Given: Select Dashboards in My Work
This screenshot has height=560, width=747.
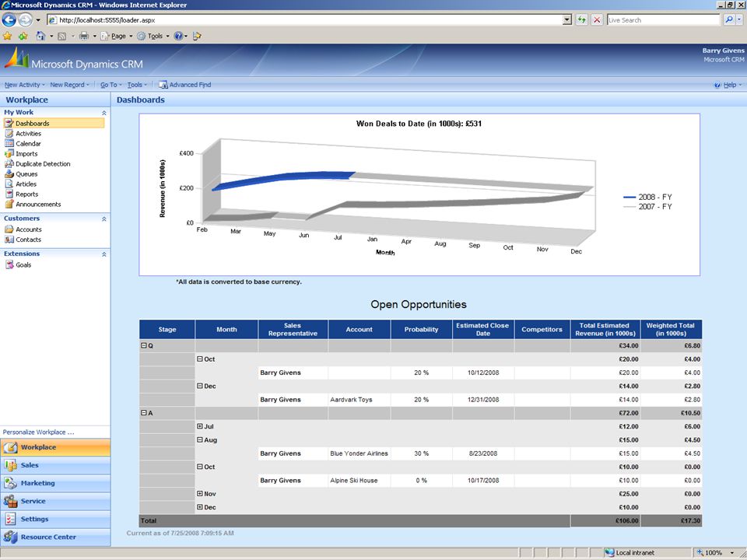Looking at the screenshot, I should (54, 124).
